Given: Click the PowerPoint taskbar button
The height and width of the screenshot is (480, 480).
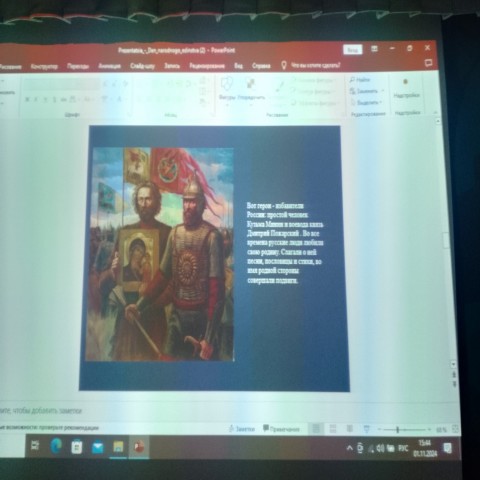Looking at the screenshot, I should tap(139, 447).
